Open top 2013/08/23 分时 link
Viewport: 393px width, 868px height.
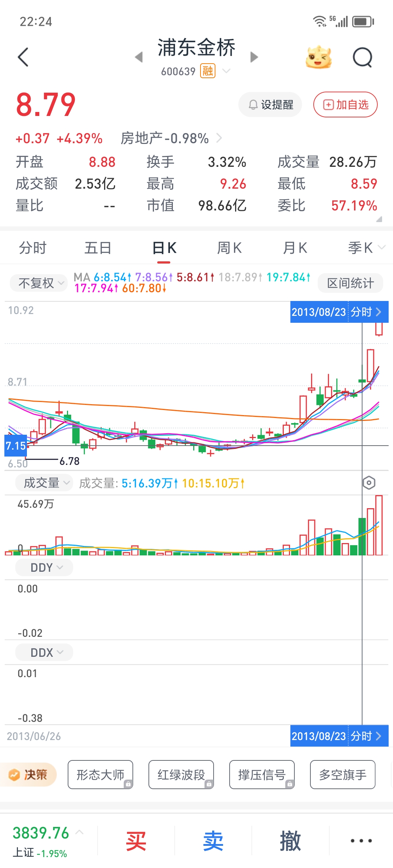[x=339, y=312]
